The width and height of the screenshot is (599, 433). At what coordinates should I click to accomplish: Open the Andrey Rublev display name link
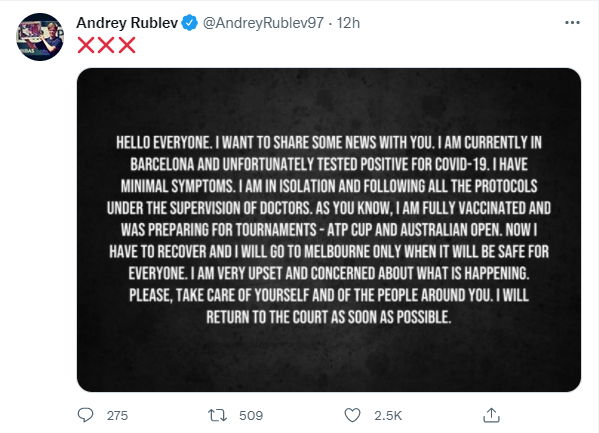[x=127, y=23]
